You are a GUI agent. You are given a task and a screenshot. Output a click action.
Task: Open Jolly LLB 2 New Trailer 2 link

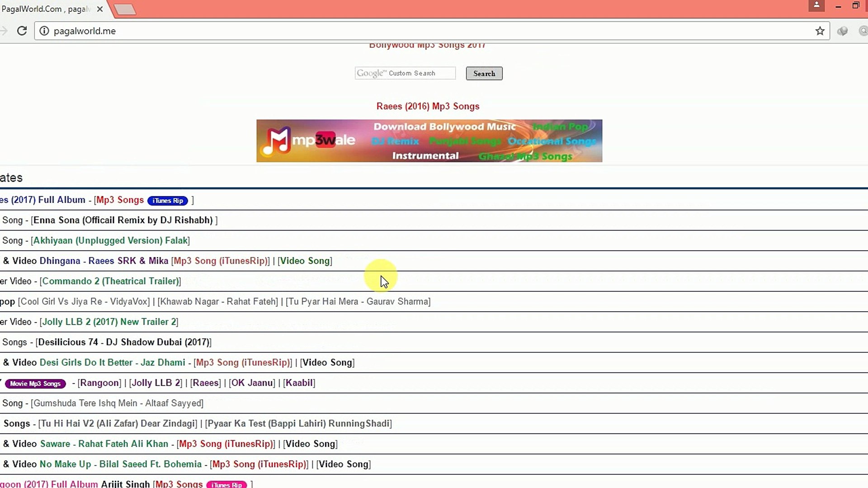(109, 322)
